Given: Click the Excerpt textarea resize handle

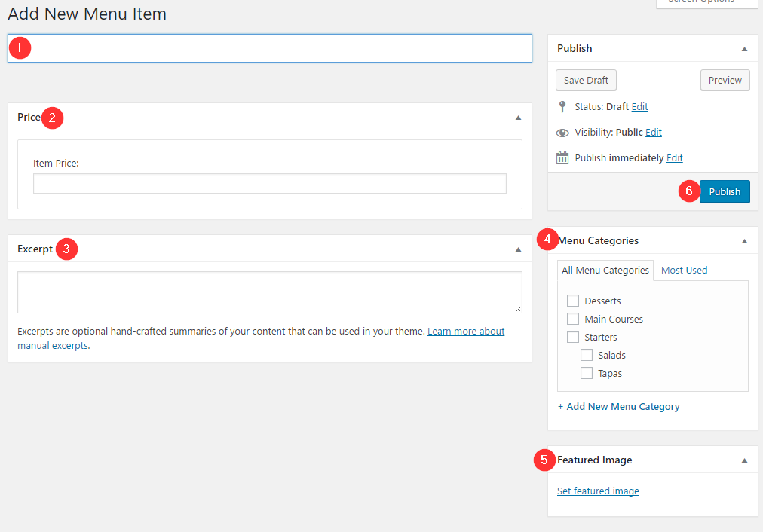Looking at the screenshot, I should coord(518,309).
